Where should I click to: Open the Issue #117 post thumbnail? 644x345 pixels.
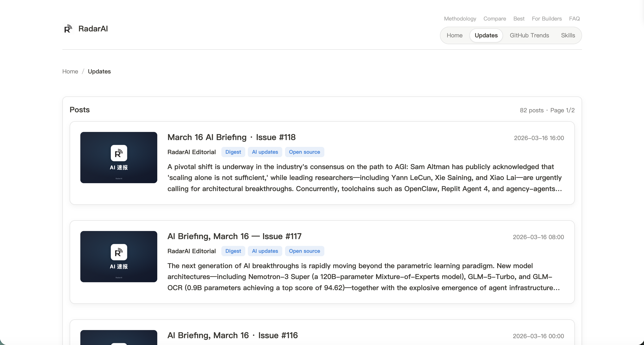click(x=119, y=256)
